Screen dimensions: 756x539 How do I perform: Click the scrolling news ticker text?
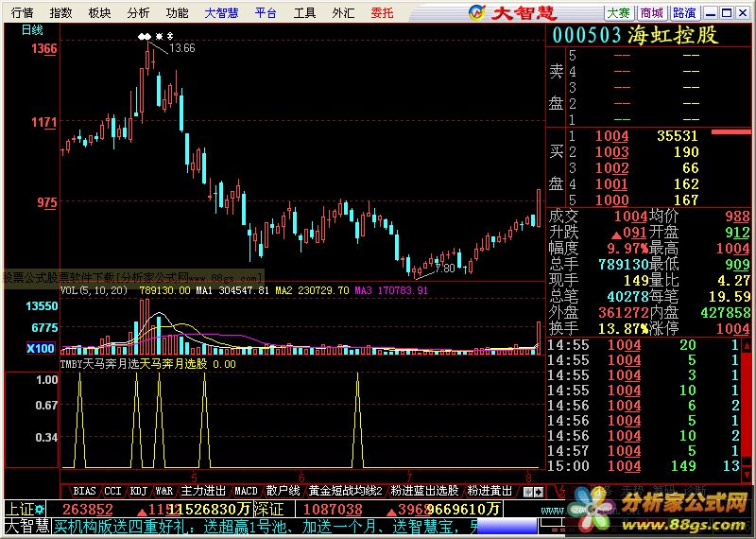pos(266,526)
